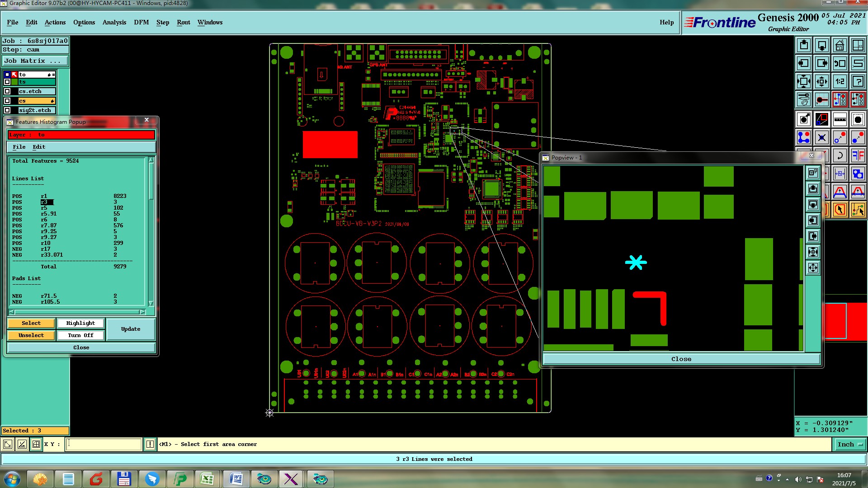
Task: Toggle display checkbox for cs.etch layer
Action: (x=7, y=91)
